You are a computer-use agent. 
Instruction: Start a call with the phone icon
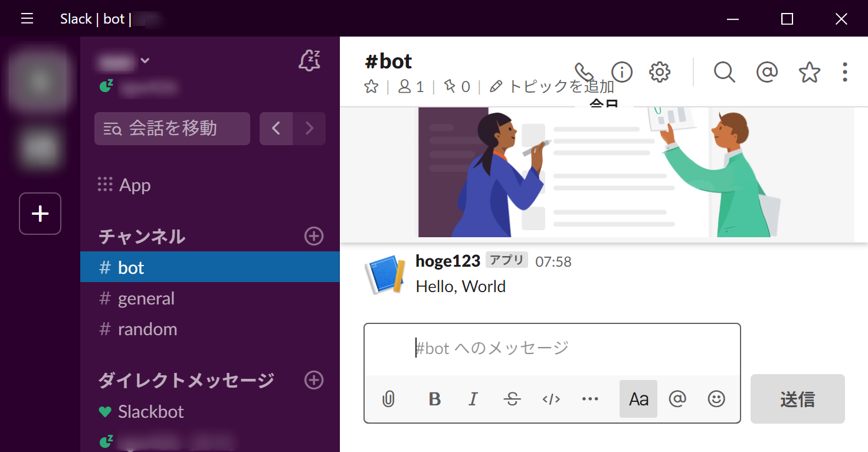click(584, 72)
